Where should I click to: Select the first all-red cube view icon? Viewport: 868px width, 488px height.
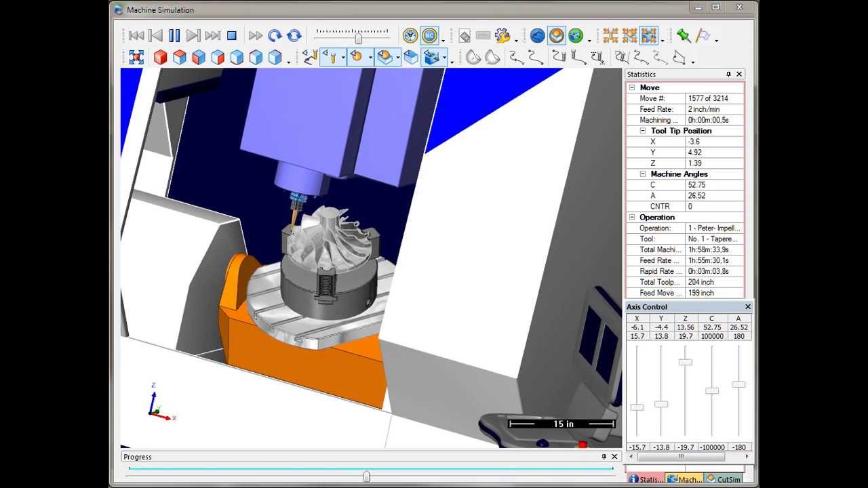click(160, 58)
